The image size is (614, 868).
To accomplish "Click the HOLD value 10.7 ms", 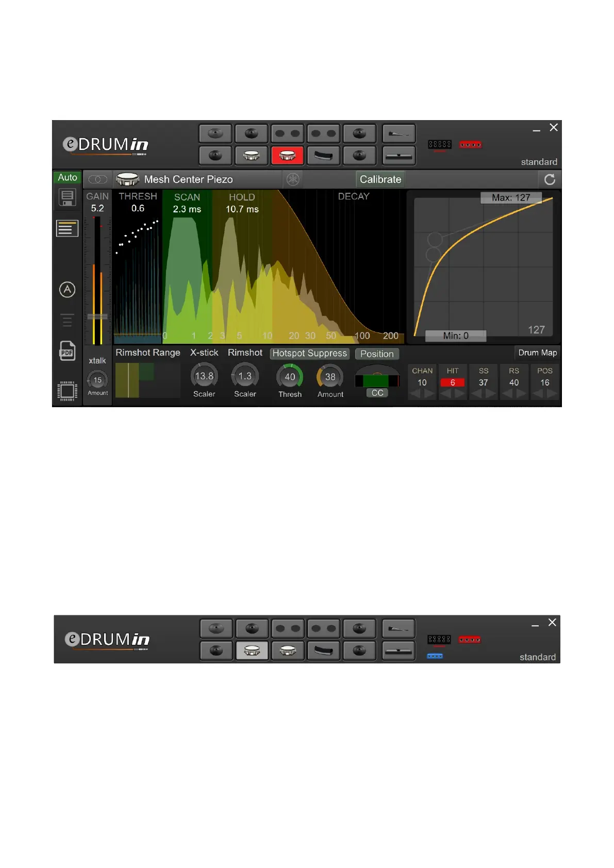I will (x=242, y=209).
